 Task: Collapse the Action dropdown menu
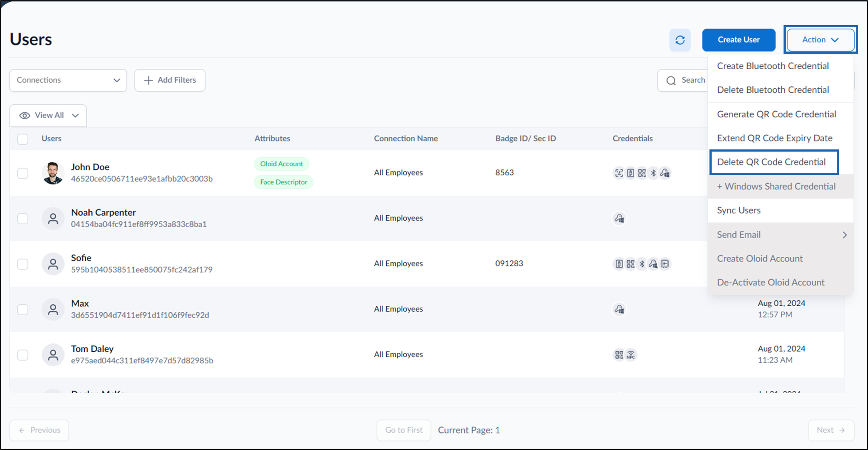[820, 40]
